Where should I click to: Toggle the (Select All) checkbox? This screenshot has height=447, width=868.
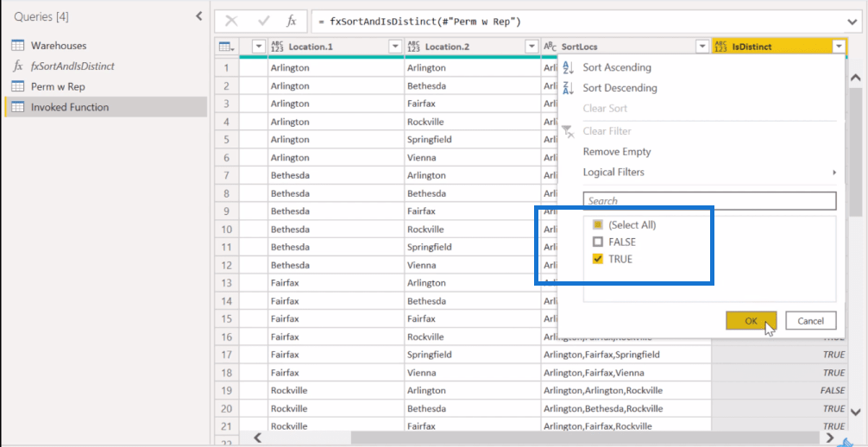pyautogui.click(x=597, y=225)
